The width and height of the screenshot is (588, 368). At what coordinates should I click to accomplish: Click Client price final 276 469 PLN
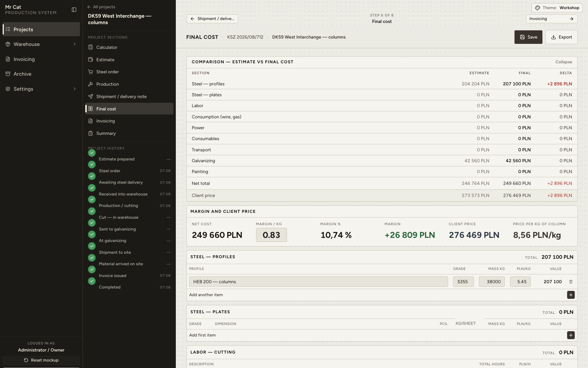click(517, 195)
